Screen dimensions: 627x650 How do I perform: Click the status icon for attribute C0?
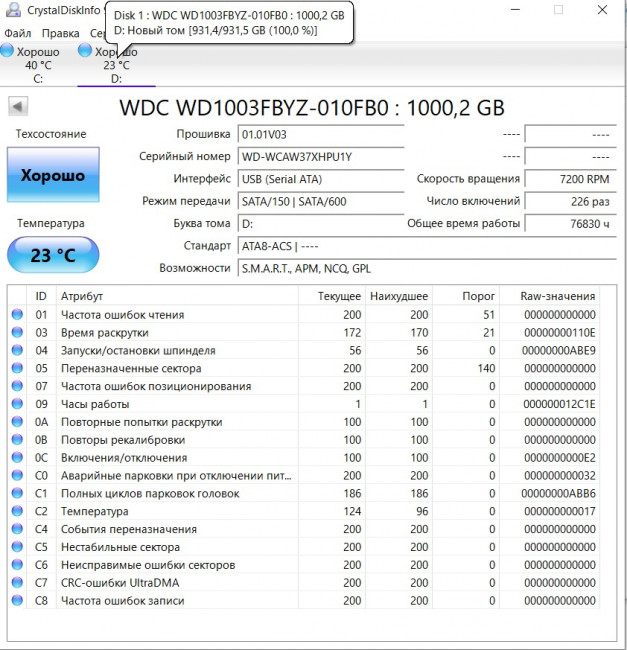pos(17,475)
